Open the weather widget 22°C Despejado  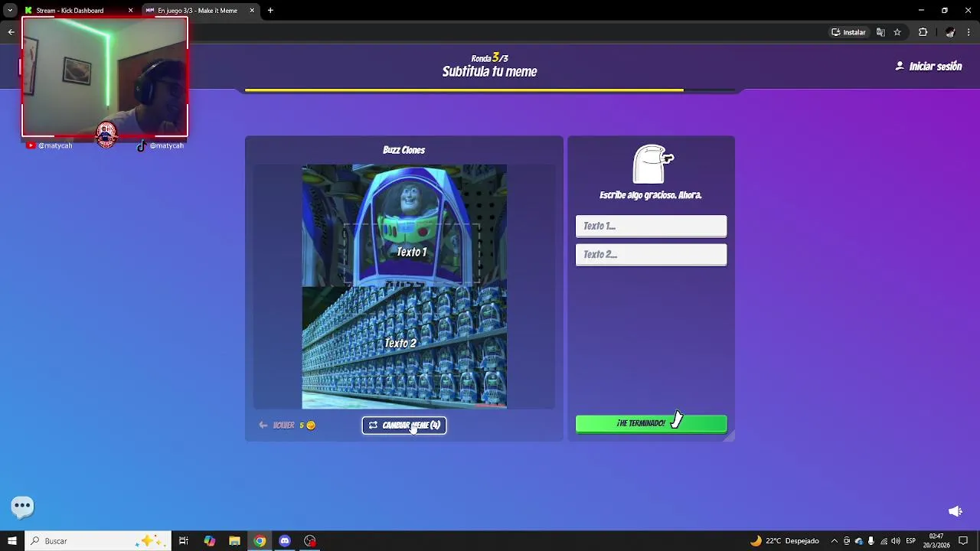(x=785, y=541)
